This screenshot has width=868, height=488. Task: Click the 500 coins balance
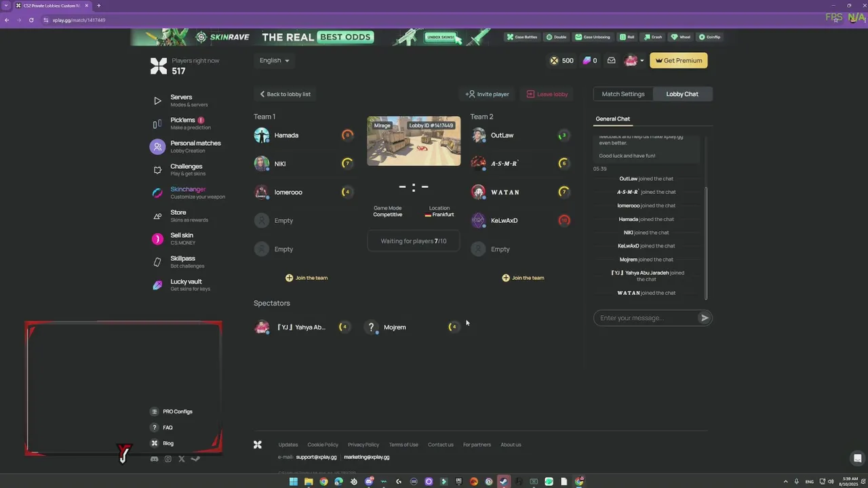point(561,60)
